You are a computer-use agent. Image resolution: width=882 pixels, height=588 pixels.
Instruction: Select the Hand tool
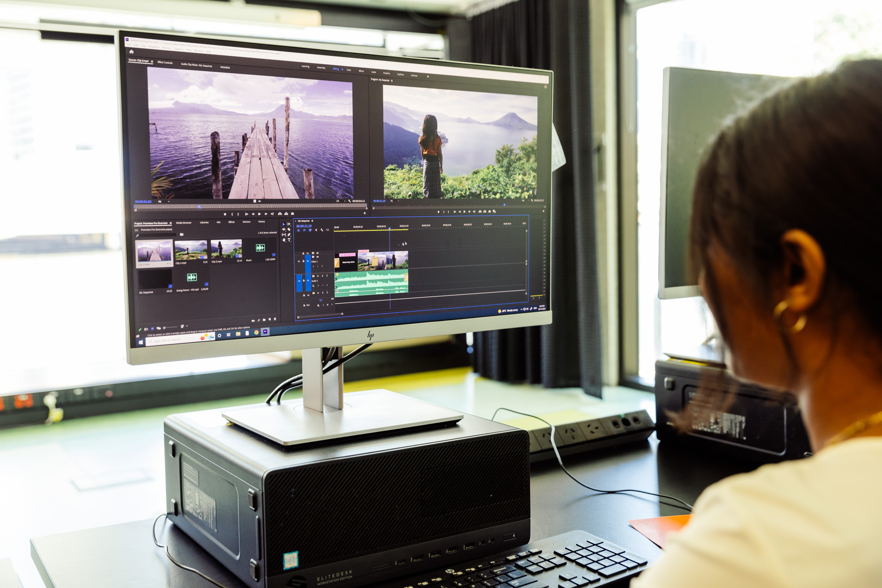(284, 240)
